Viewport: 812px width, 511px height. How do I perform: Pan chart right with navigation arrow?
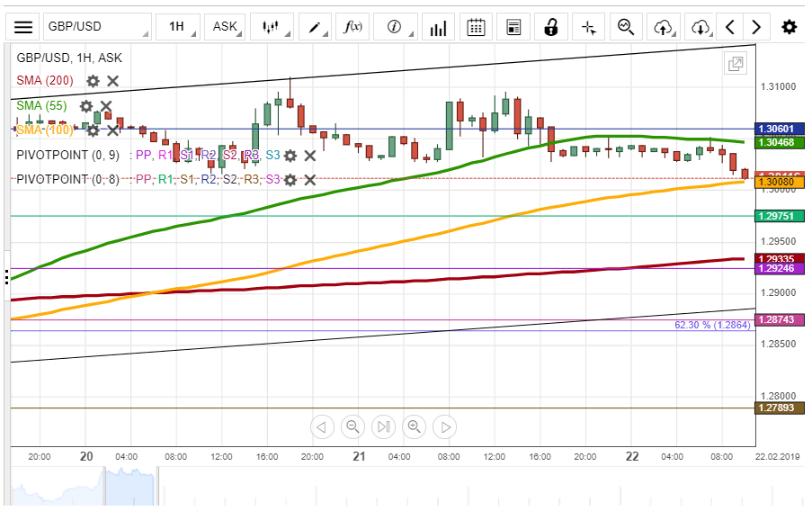[445, 427]
